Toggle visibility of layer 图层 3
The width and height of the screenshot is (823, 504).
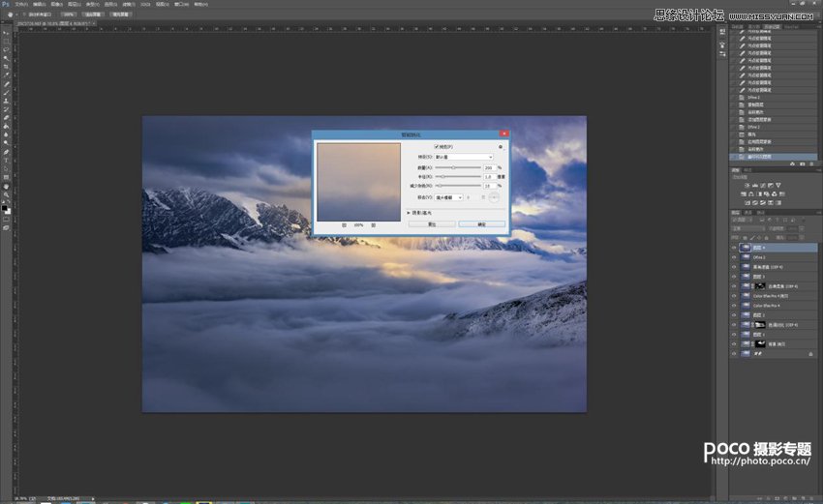pos(734,277)
